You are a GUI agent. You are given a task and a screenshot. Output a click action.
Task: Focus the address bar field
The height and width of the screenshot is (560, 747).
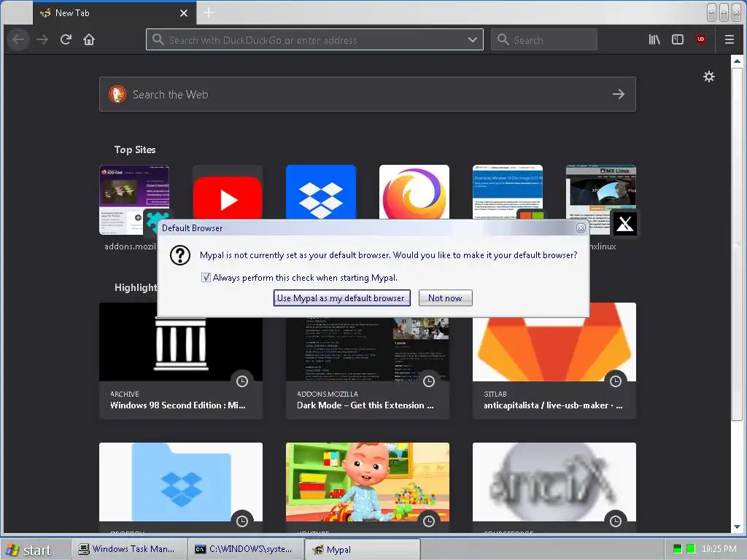coord(314,39)
